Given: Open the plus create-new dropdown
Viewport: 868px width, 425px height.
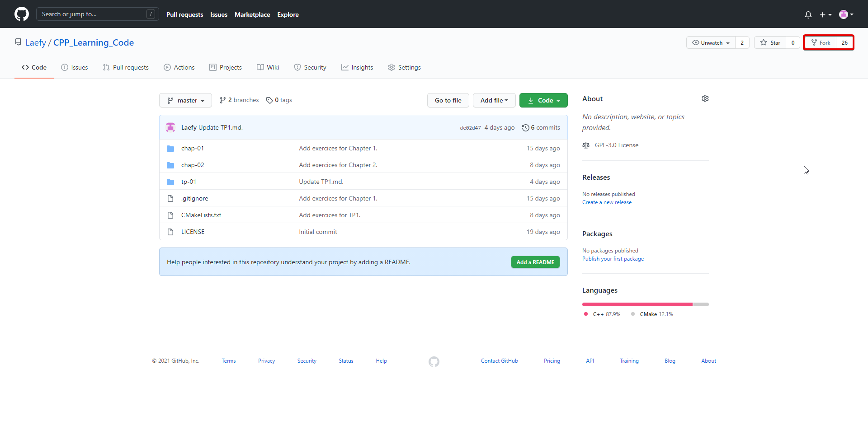Looking at the screenshot, I should click(x=826, y=14).
